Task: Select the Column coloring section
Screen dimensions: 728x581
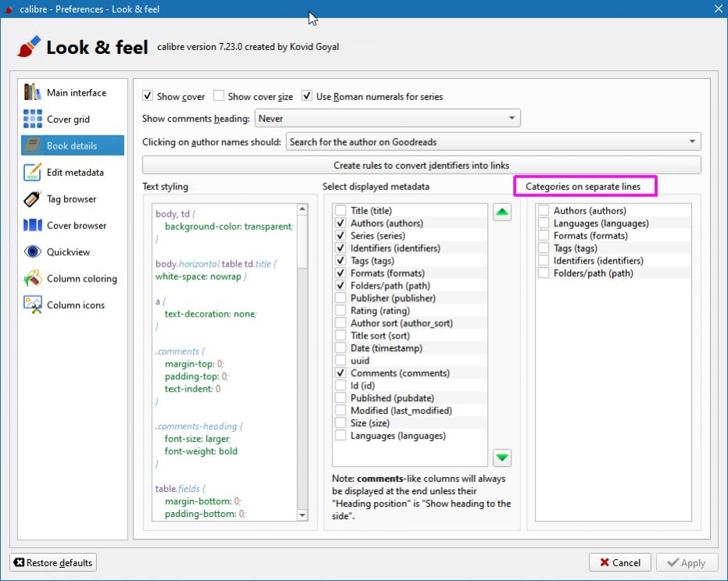Action: (x=73, y=278)
